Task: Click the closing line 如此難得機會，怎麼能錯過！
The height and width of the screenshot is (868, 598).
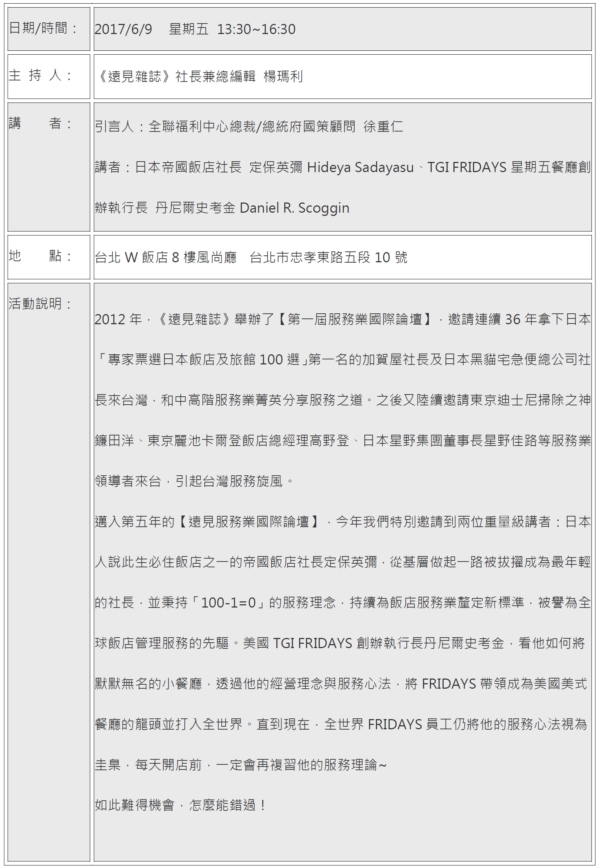Action: point(181,805)
